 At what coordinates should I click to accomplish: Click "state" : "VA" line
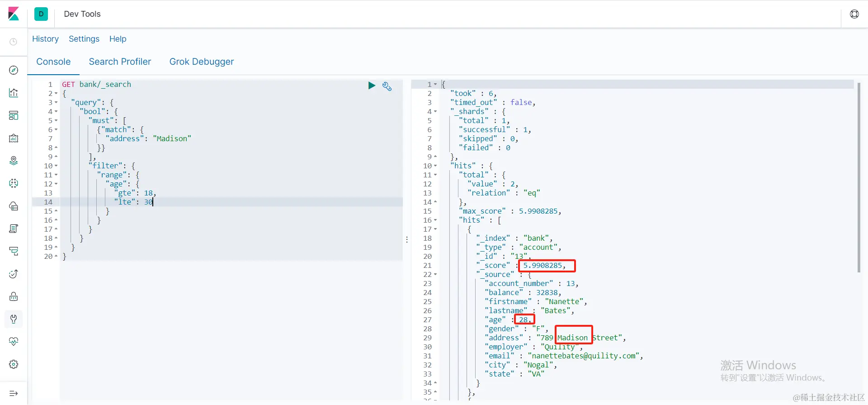[514, 374]
